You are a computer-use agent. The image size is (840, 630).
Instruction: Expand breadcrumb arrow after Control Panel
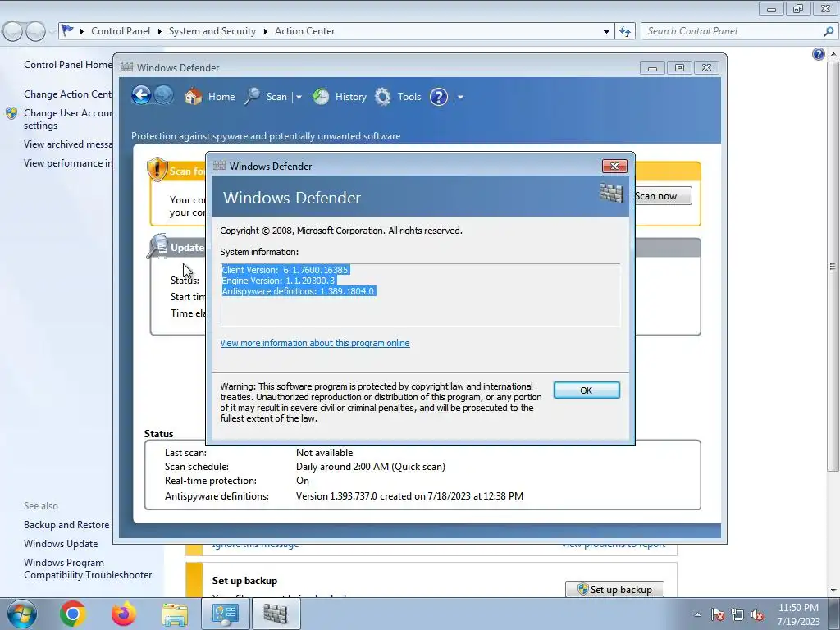pos(160,32)
